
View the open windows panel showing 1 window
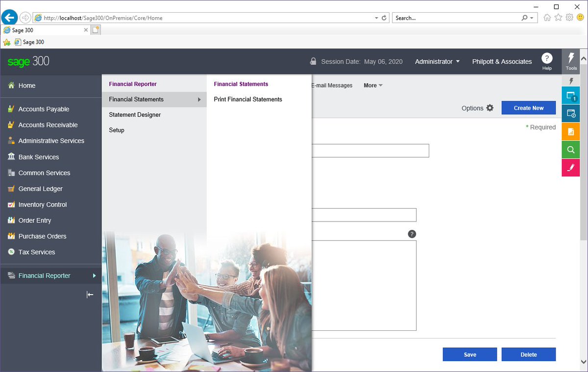pyautogui.click(x=570, y=95)
